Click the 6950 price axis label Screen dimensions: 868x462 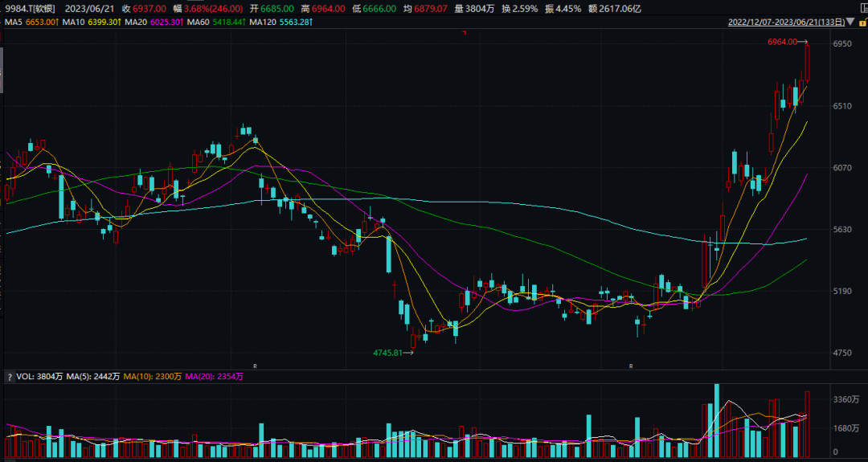pyautogui.click(x=842, y=44)
